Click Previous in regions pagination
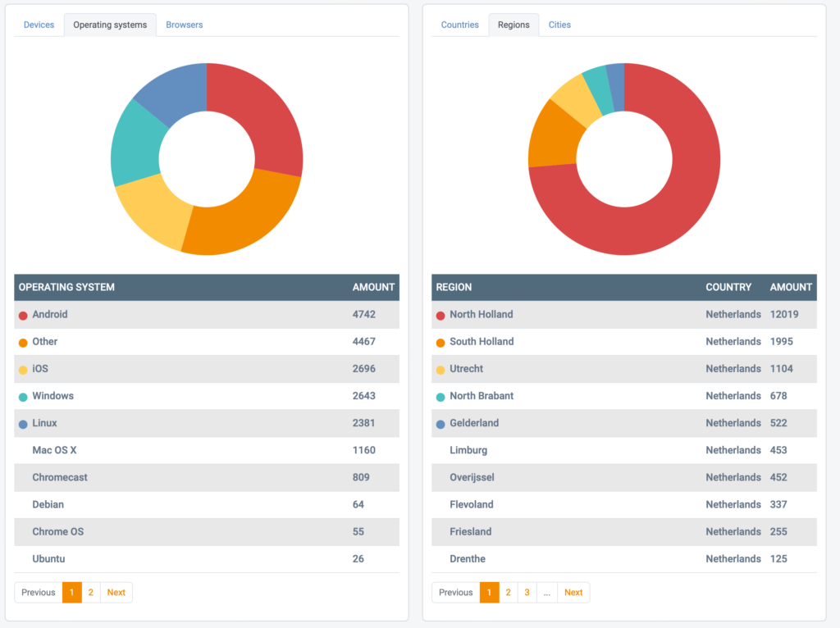840x628 pixels. click(454, 592)
